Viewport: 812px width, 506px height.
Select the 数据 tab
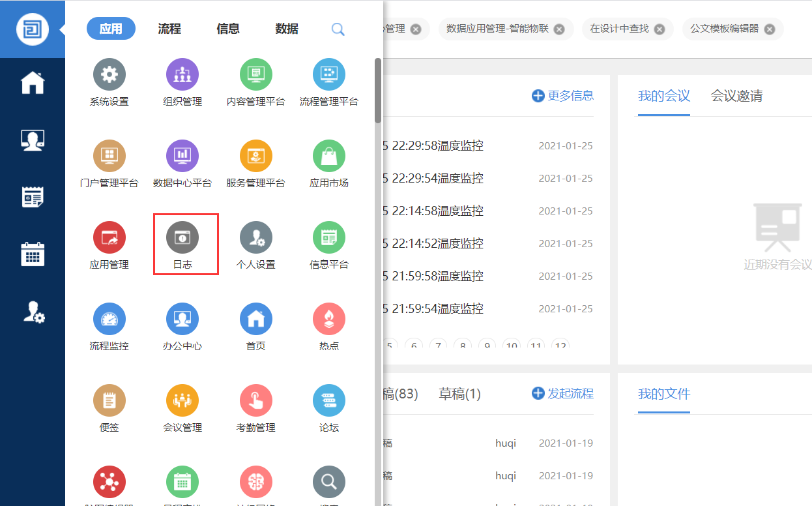coord(287,29)
